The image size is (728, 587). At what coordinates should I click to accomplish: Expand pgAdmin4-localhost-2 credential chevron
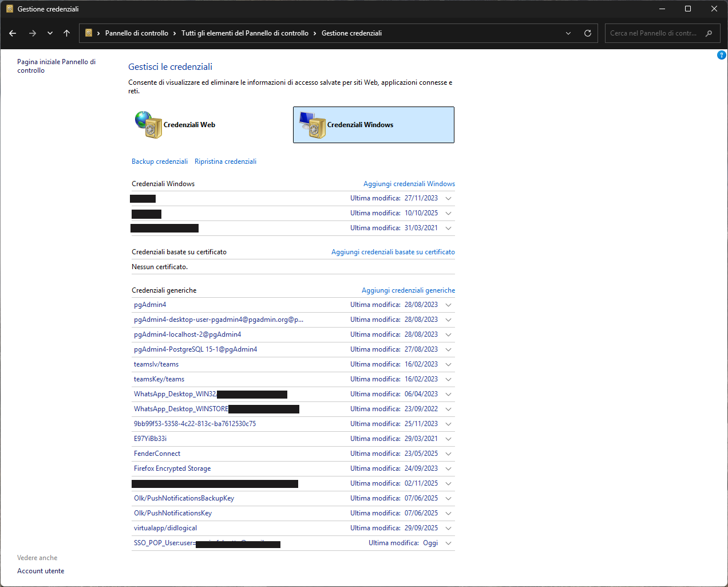click(x=448, y=334)
